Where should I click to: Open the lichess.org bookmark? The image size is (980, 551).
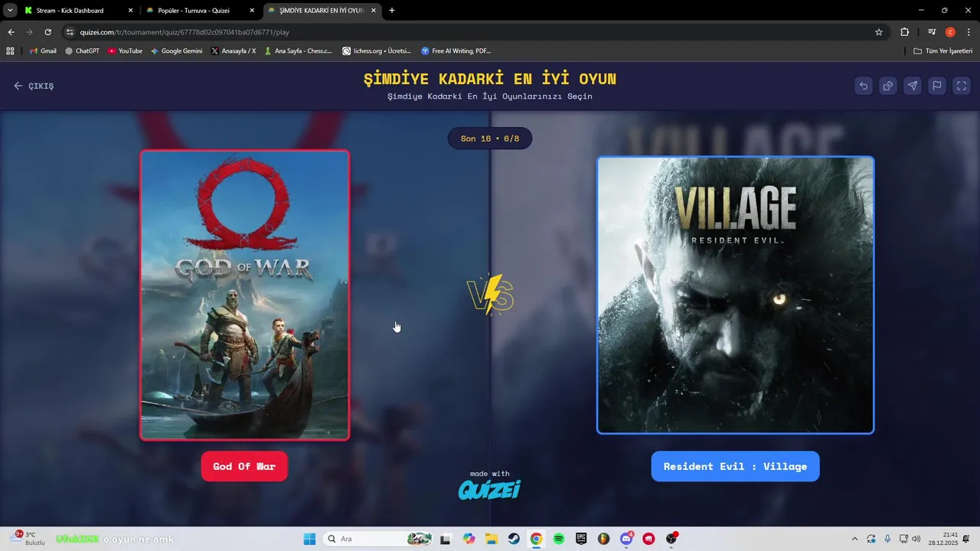coord(377,51)
